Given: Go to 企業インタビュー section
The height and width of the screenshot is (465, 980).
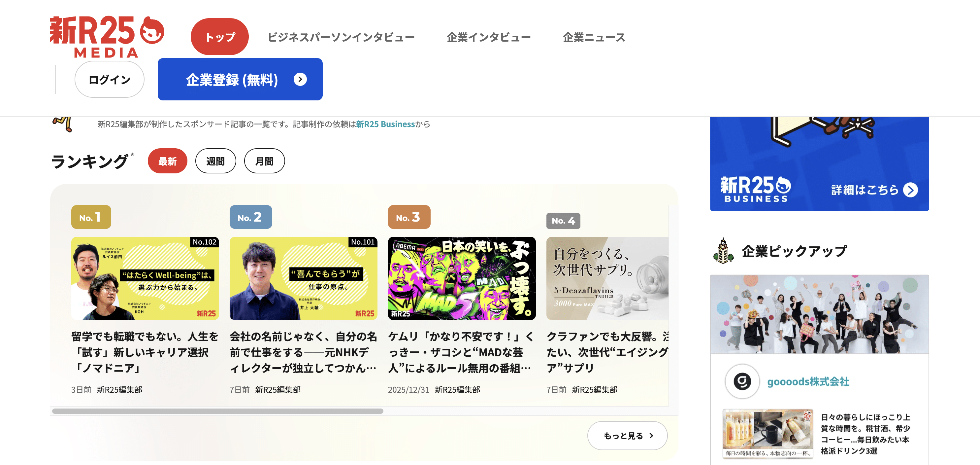Looking at the screenshot, I should click(x=488, y=37).
